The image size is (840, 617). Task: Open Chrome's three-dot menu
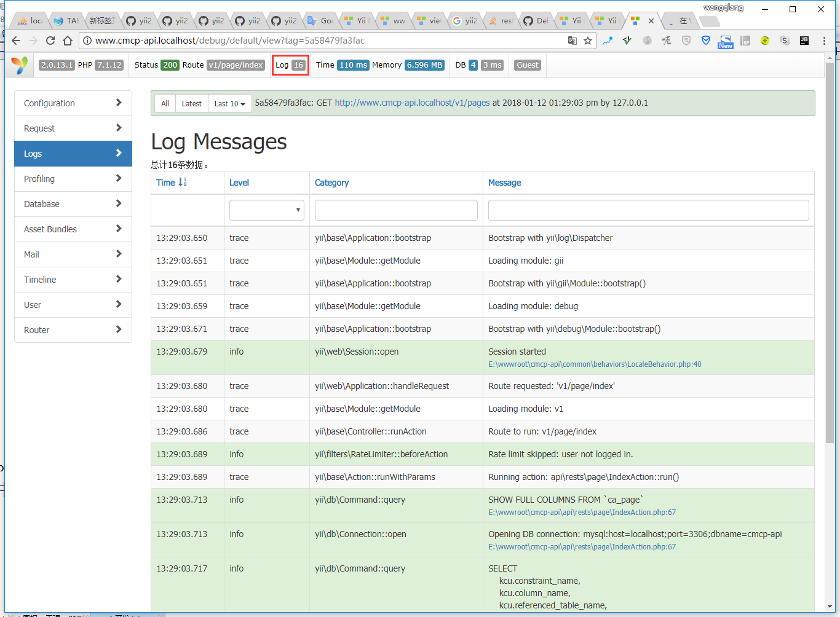(x=824, y=41)
